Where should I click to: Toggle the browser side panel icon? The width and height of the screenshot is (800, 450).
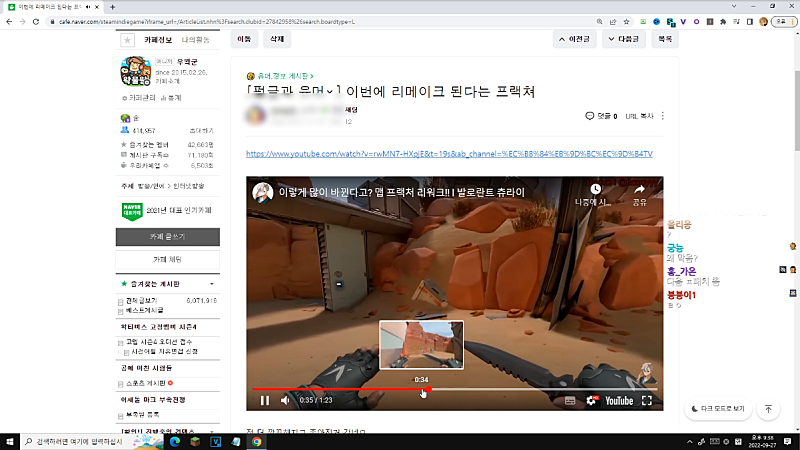[x=750, y=22]
